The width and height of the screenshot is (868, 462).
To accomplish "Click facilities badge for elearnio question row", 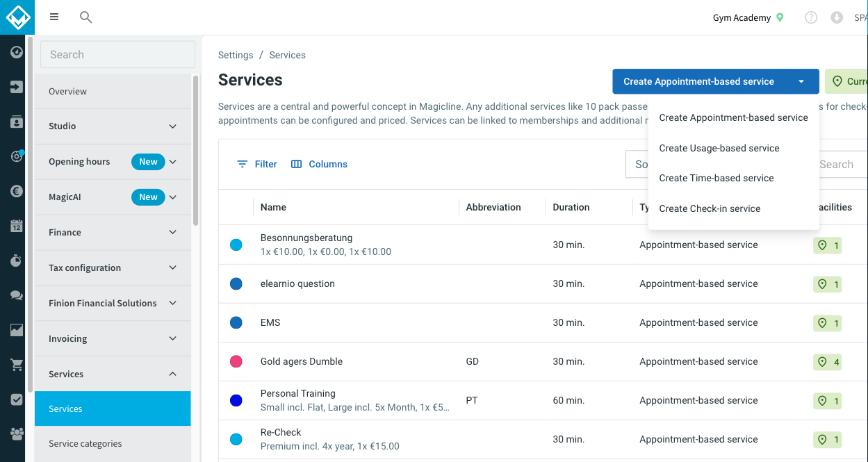I will (x=828, y=284).
